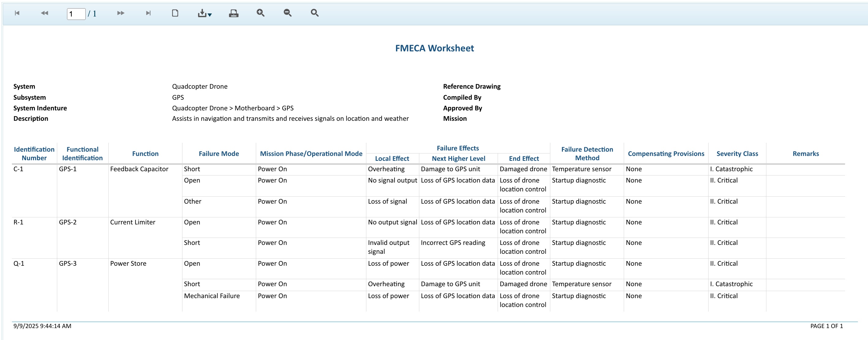This screenshot has width=868, height=340.
Task: Click the Severity Class column header
Action: [x=737, y=153]
